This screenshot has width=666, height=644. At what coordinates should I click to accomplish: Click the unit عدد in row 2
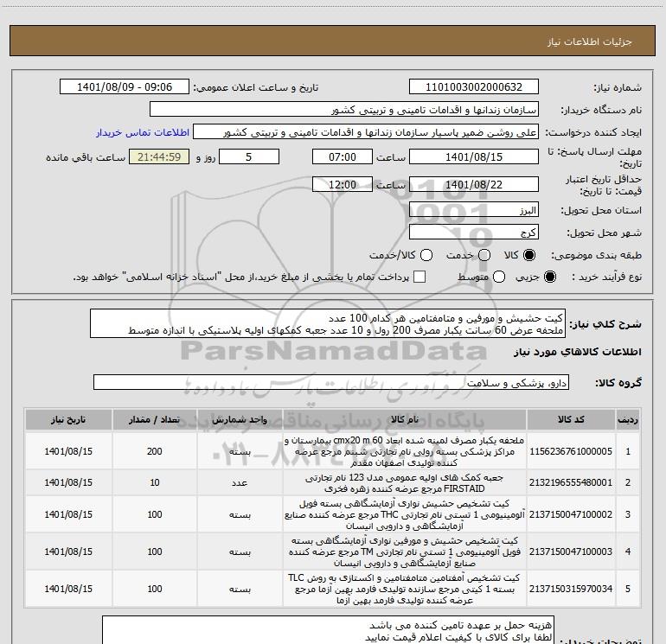[240, 482]
